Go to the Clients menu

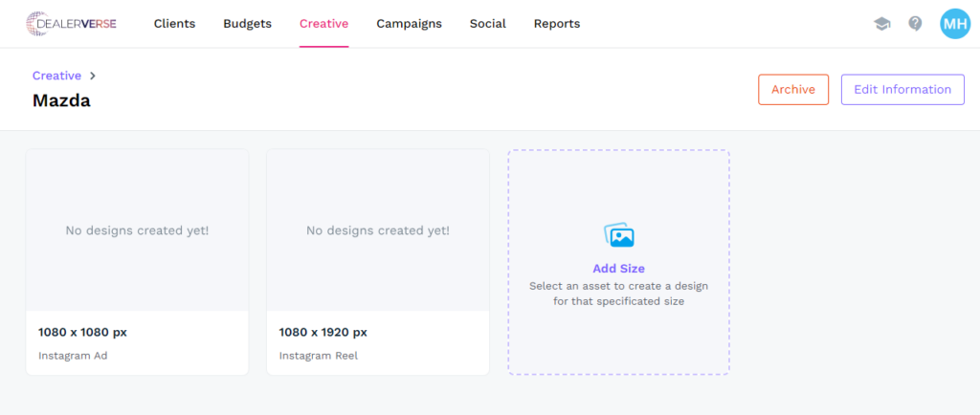tap(174, 24)
